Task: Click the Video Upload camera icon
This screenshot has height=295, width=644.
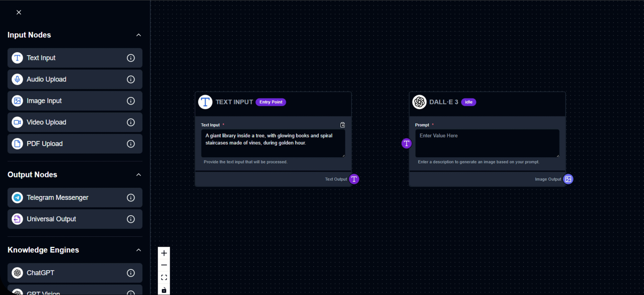Action: (17, 122)
